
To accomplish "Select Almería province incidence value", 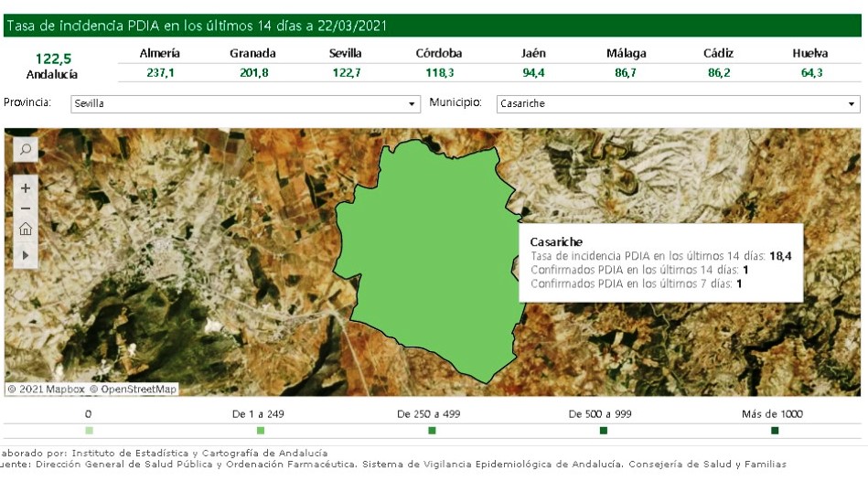I will click(159, 73).
